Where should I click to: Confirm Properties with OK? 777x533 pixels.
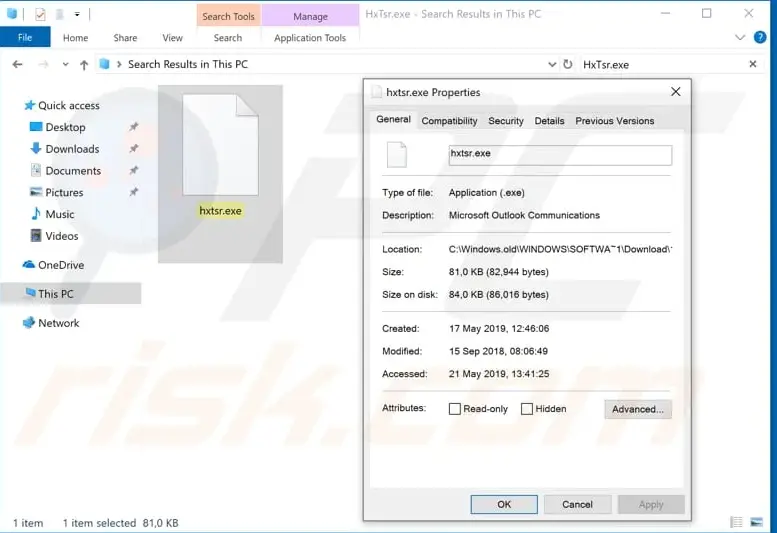pos(504,504)
